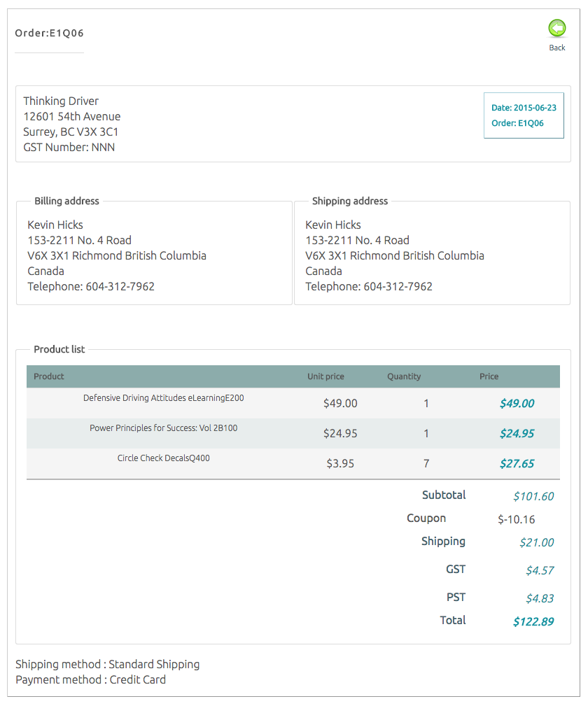Screen dimensions: 588x706
Task: Click the Shipping method Standard Shipping line
Action: click(107, 664)
